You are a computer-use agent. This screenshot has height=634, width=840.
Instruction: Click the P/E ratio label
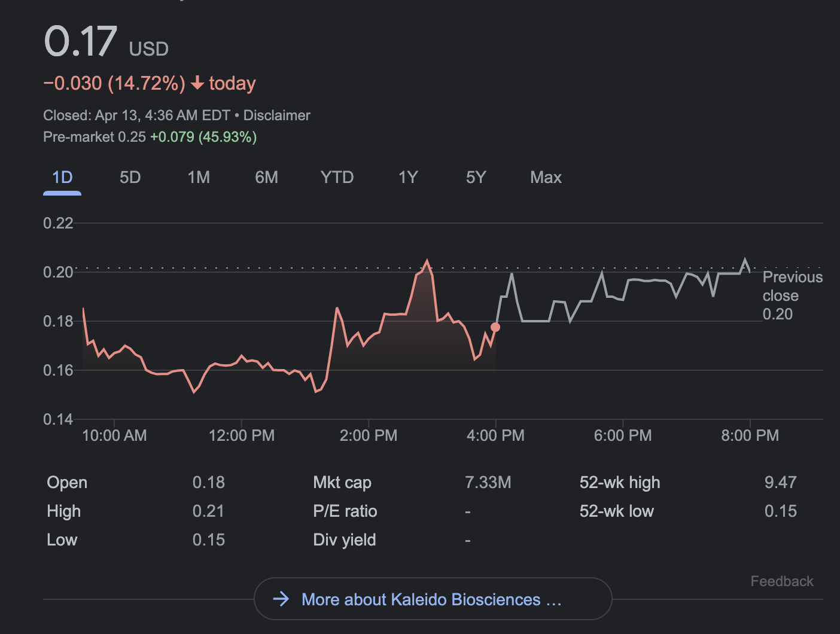tap(345, 511)
